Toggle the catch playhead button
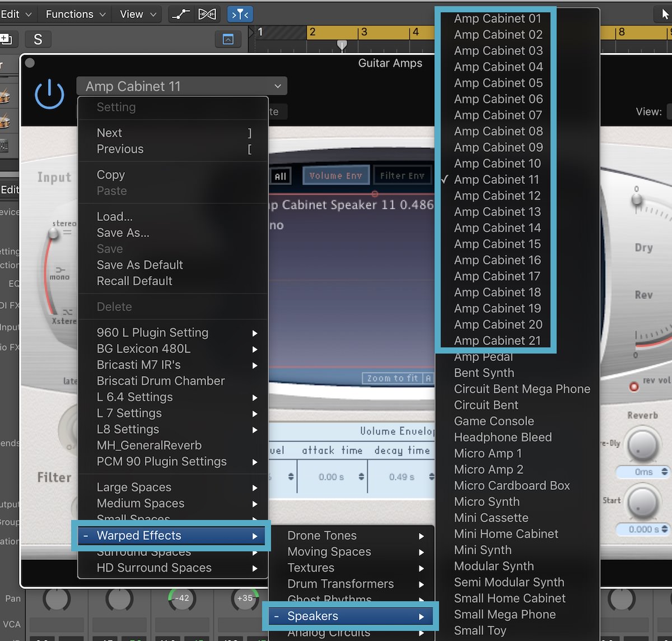 click(240, 14)
